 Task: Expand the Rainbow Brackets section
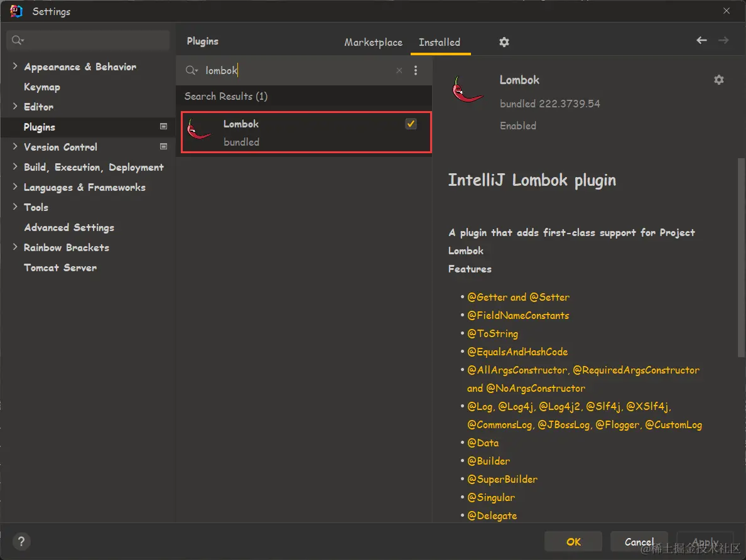point(14,247)
